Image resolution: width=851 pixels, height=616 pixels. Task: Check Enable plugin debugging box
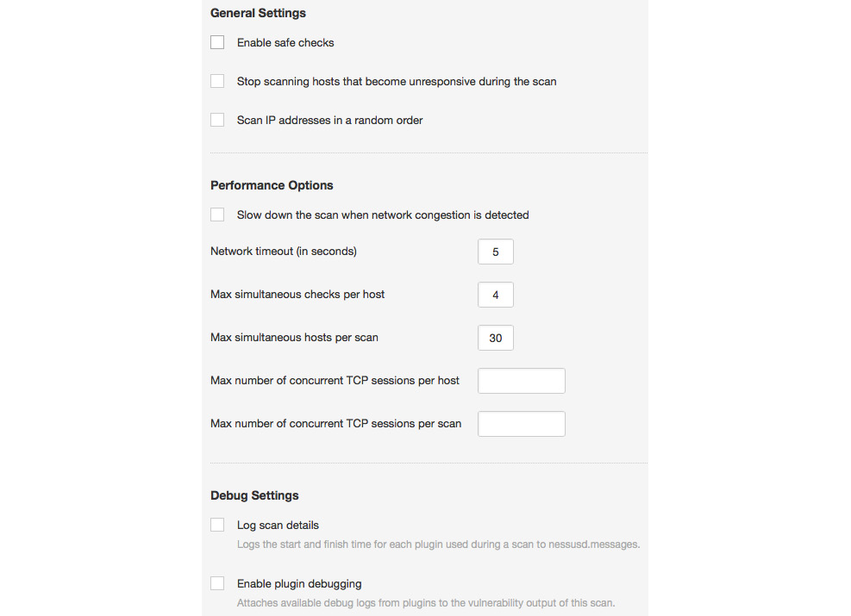pos(217,583)
